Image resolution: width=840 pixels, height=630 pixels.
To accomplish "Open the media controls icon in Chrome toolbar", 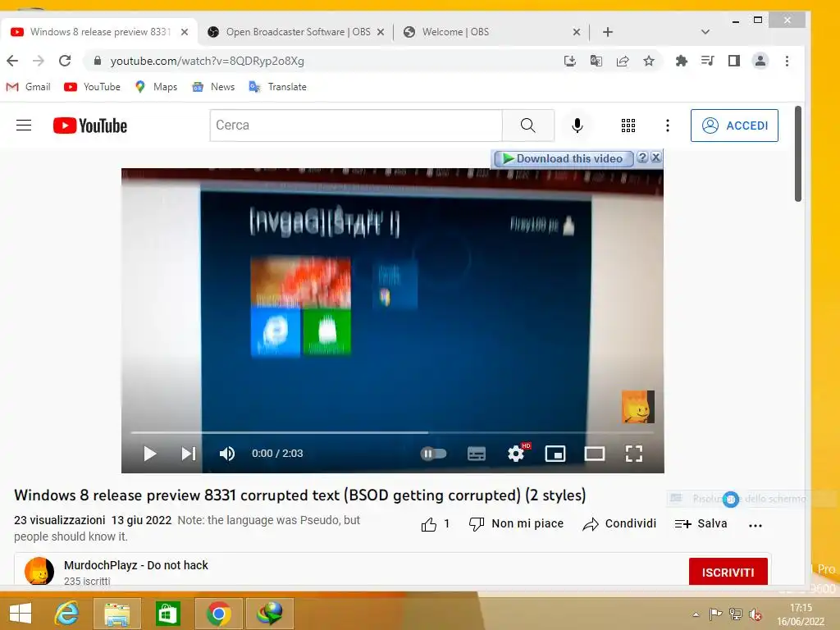I will click(708, 61).
